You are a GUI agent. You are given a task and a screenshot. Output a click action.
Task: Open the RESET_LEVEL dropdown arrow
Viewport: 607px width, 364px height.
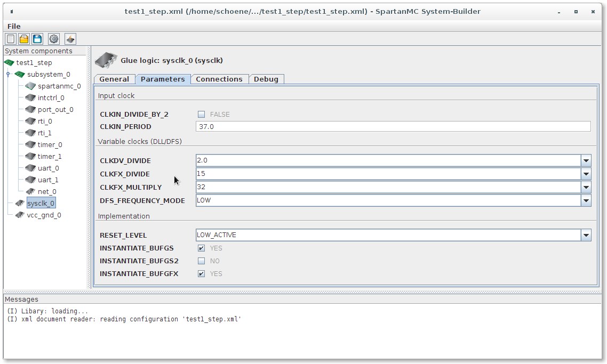(586, 235)
